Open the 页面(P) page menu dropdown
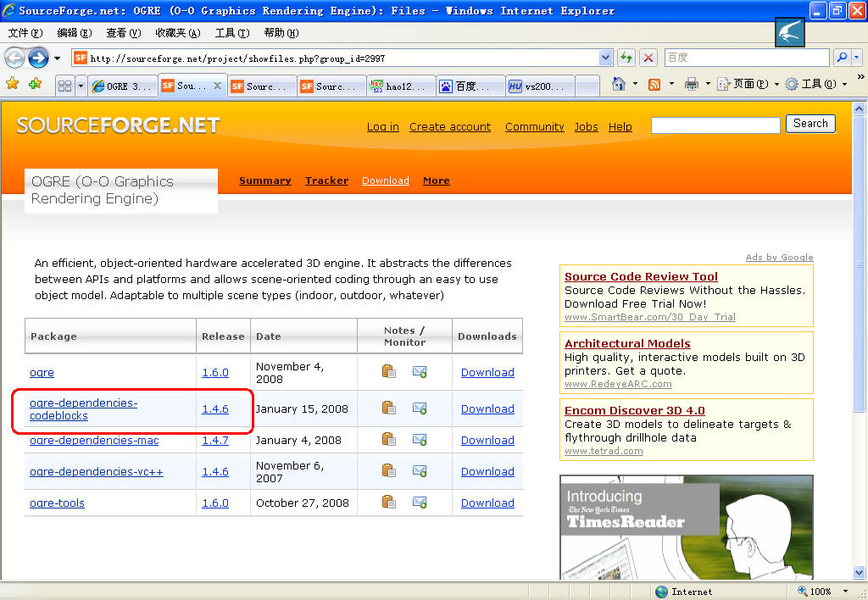868x600 pixels. tap(748, 84)
